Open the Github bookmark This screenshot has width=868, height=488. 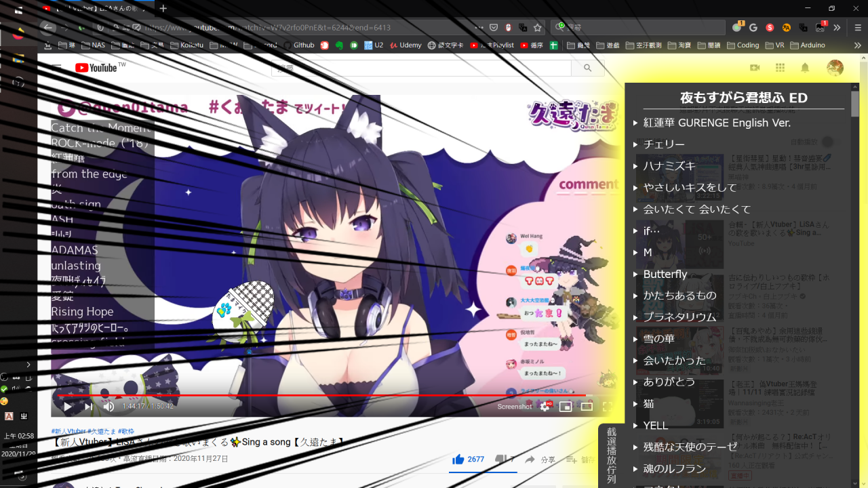[x=298, y=45]
